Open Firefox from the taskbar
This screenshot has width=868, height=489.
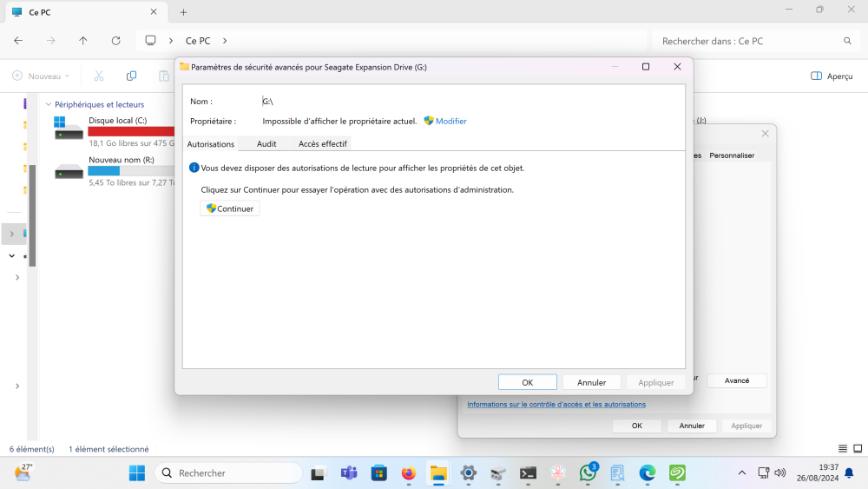tap(409, 473)
